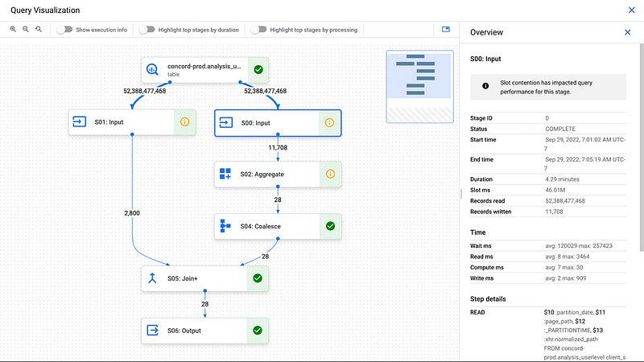
Task: Click the S04 Coalesce green checkmark
Action: tap(330, 226)
